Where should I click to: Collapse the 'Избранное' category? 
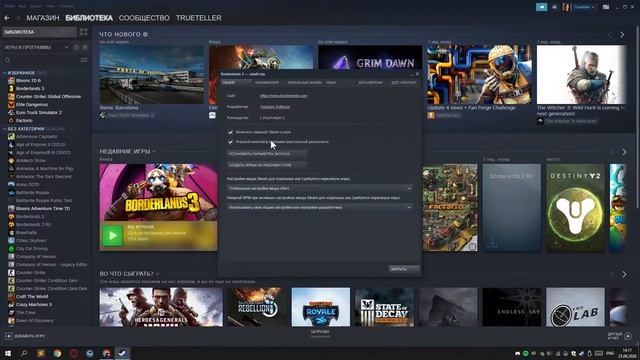pyautogui.click(x=4, y=73)
